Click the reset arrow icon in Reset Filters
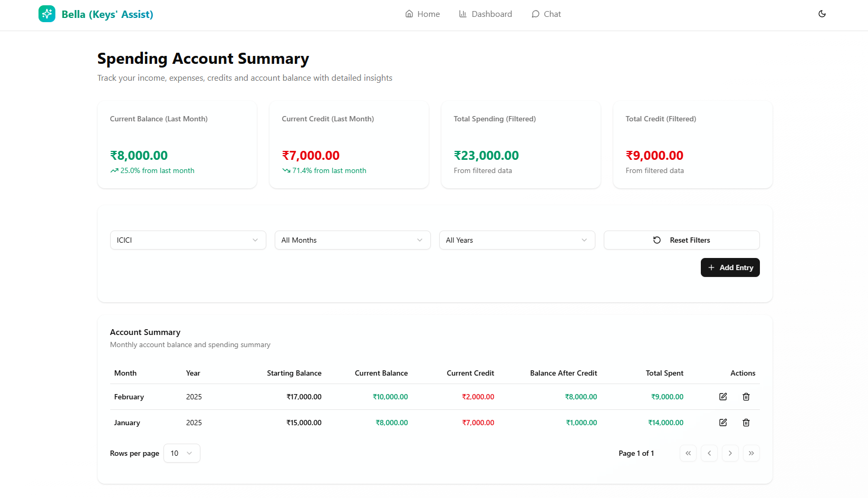Screen dimensions: 868x498 657,240
